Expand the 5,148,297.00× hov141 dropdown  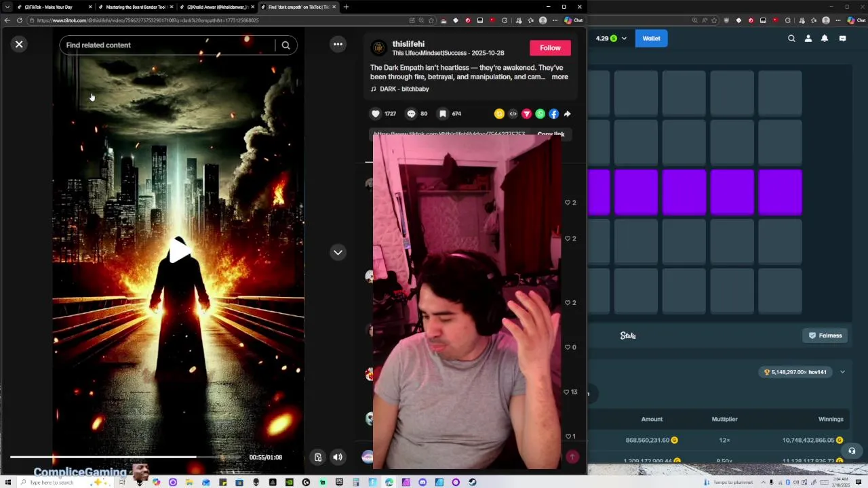842,372
